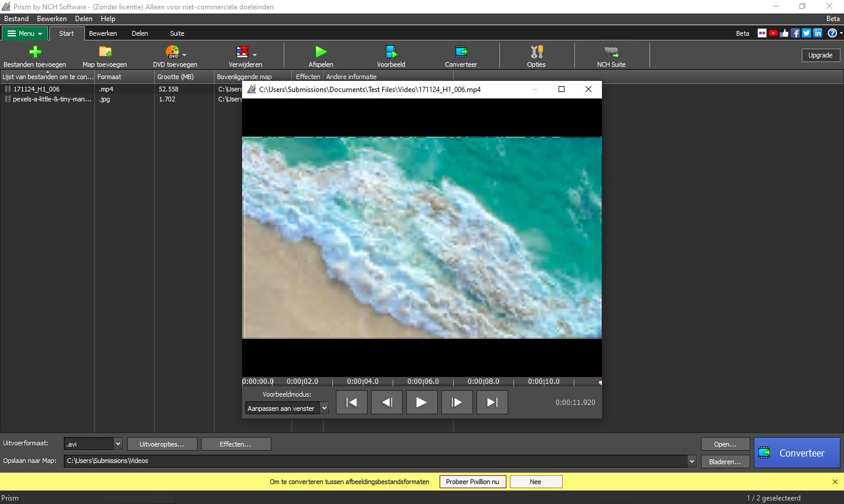The width and height of the screenshot is (844, 504).
Task: Click the Facebook share icon
Action: point(795,33)
